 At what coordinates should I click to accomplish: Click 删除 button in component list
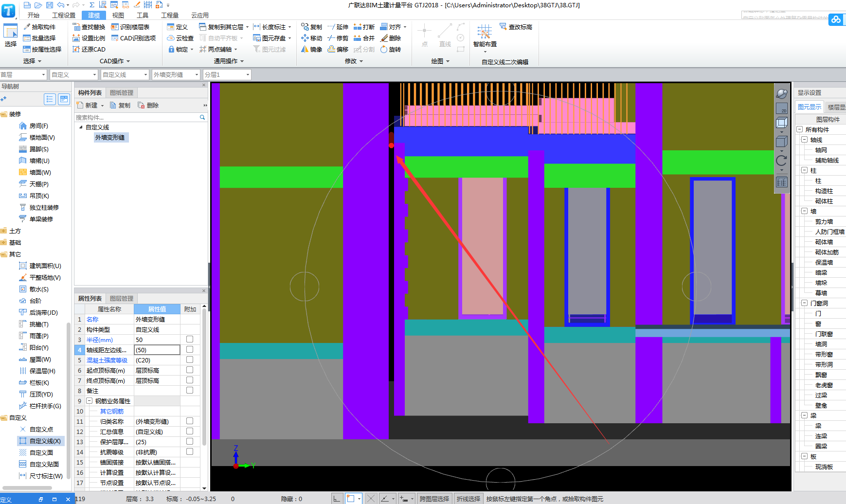click(148, 105)
